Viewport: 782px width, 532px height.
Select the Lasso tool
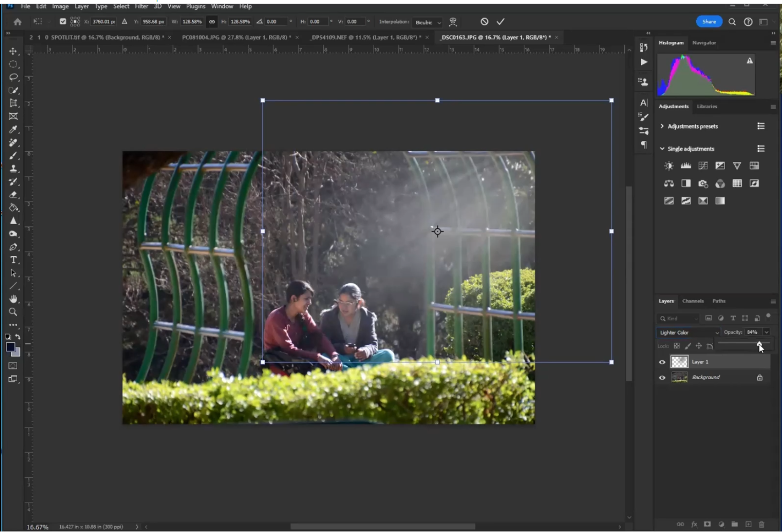coord(13,77)
